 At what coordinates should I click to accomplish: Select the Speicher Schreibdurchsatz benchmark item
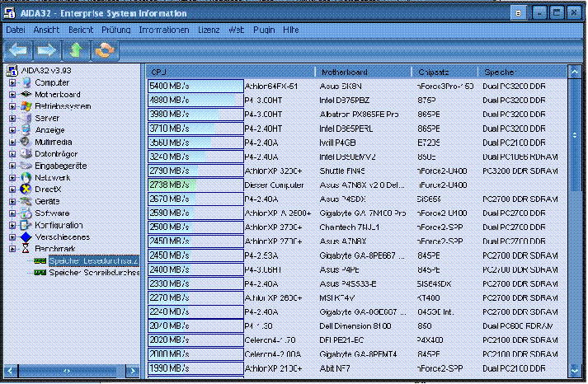(x=94, y=273)
